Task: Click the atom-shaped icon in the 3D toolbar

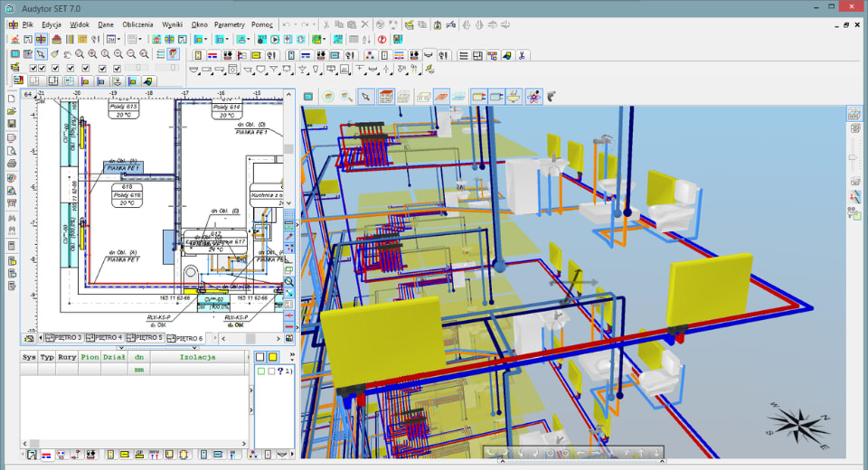Action: (533, 97)
